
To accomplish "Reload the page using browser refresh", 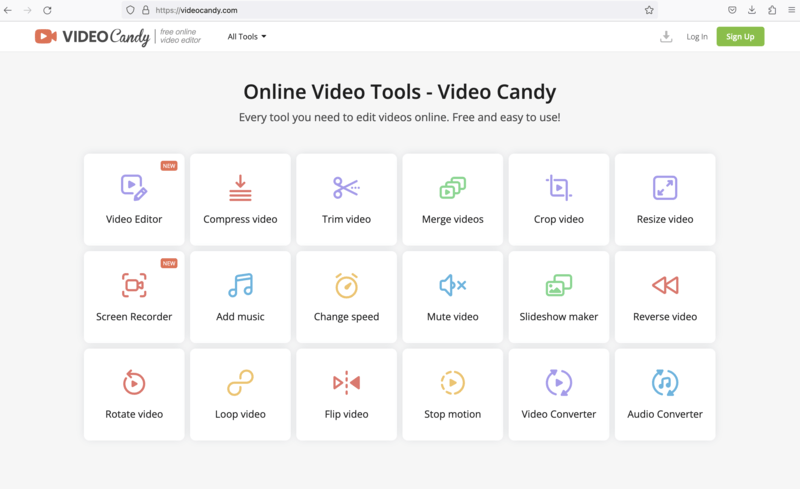I will tap(47, 10).
